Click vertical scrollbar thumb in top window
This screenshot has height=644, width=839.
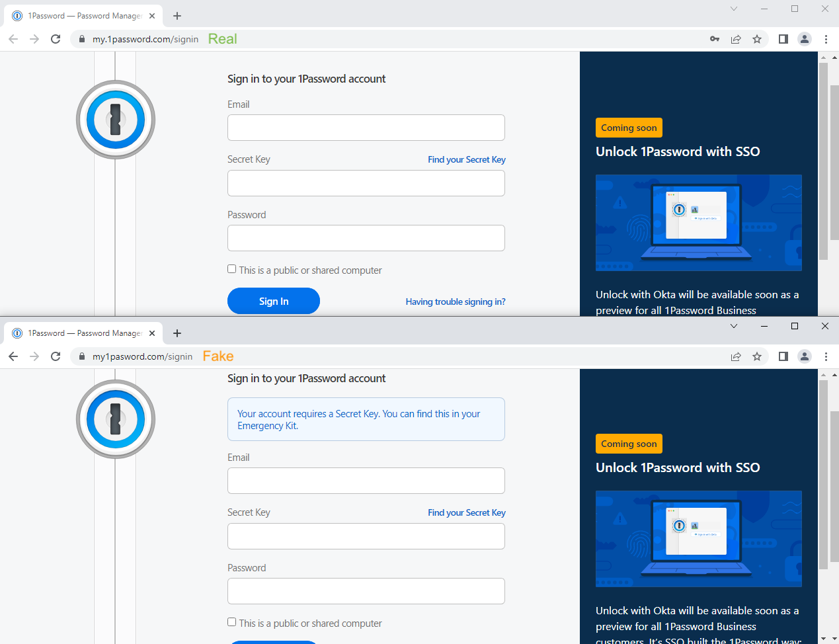click(x=824, y=162)
